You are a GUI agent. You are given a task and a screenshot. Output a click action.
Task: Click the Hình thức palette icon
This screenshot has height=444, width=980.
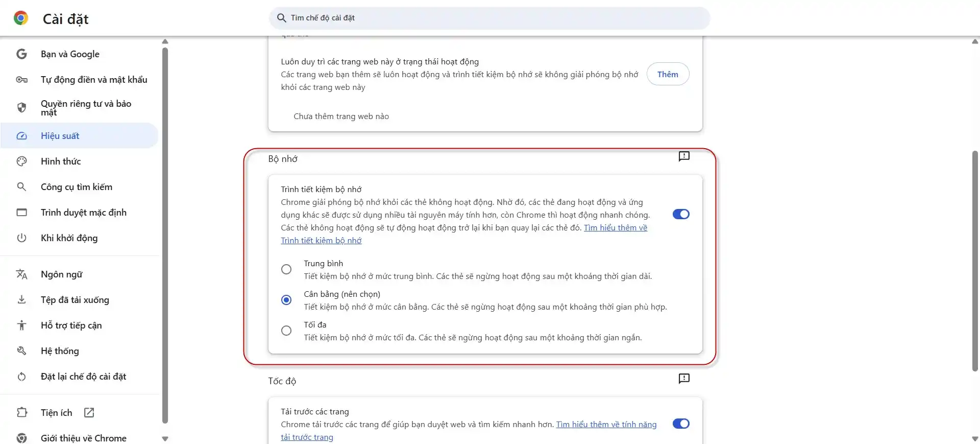pos(21,161)
